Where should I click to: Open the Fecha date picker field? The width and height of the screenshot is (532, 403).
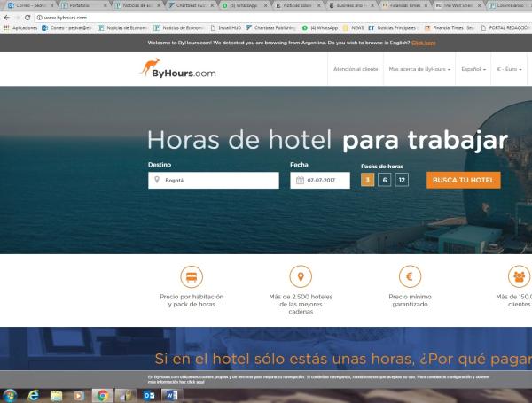tap(320, 180)
